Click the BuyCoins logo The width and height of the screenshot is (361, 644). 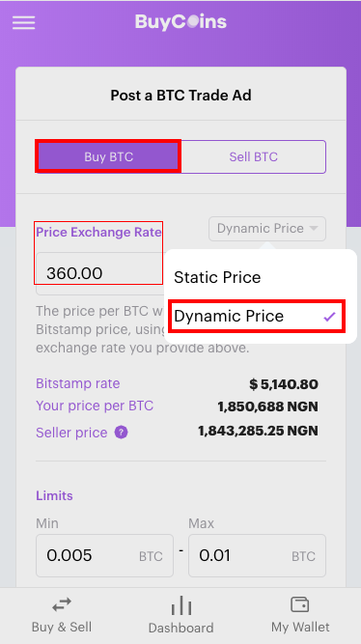pyautogui.click(x=180, y=22)
